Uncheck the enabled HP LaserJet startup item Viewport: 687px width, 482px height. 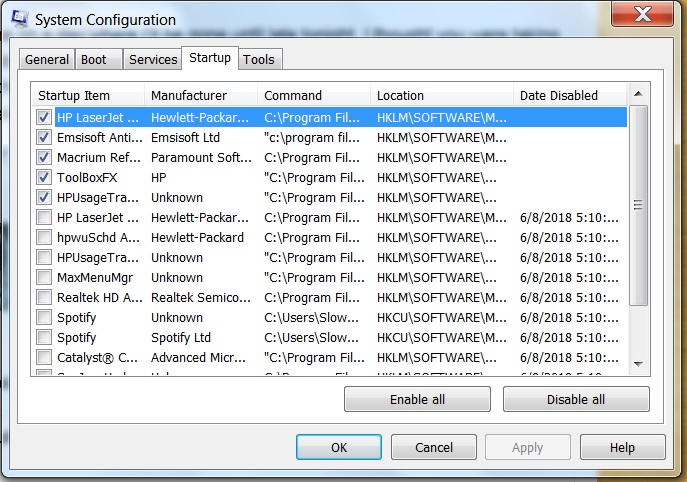pos(44,117)
